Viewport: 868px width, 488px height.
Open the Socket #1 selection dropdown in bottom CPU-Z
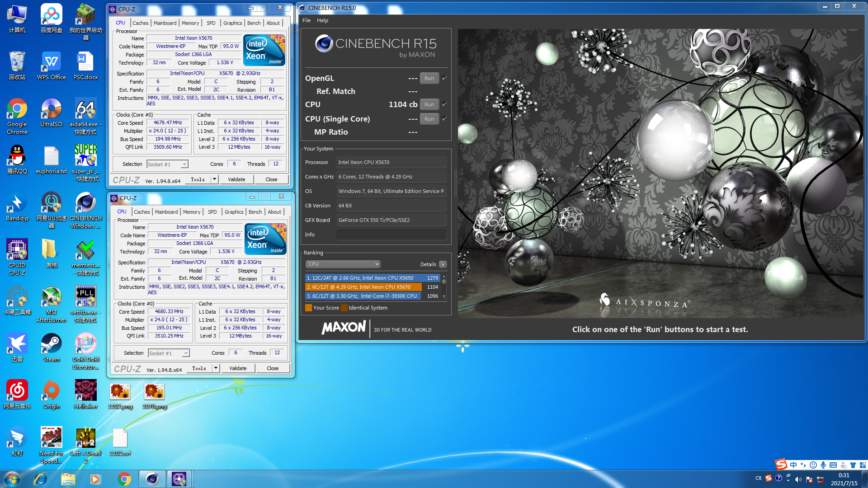169,353
